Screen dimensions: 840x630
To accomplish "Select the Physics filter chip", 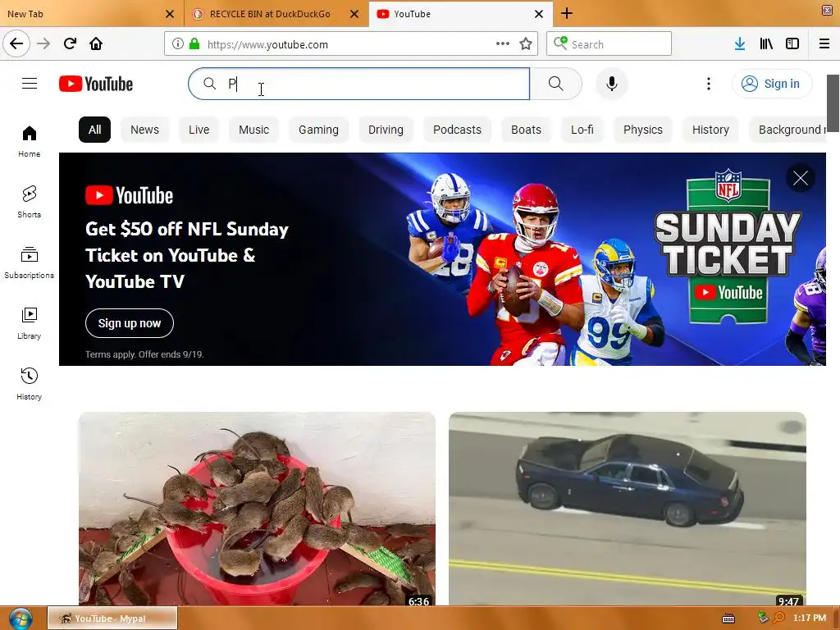I will point(643,130).
